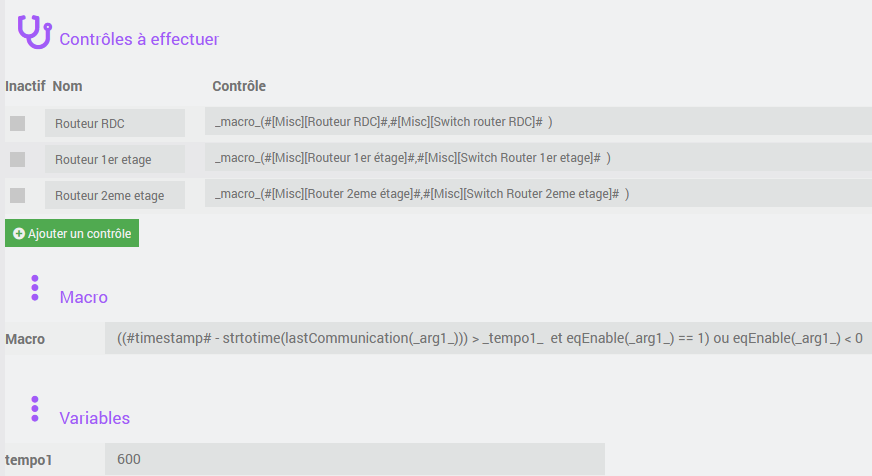872x476 pixels.
Task: Select the Variables section heading
Action: coord(95,417)
